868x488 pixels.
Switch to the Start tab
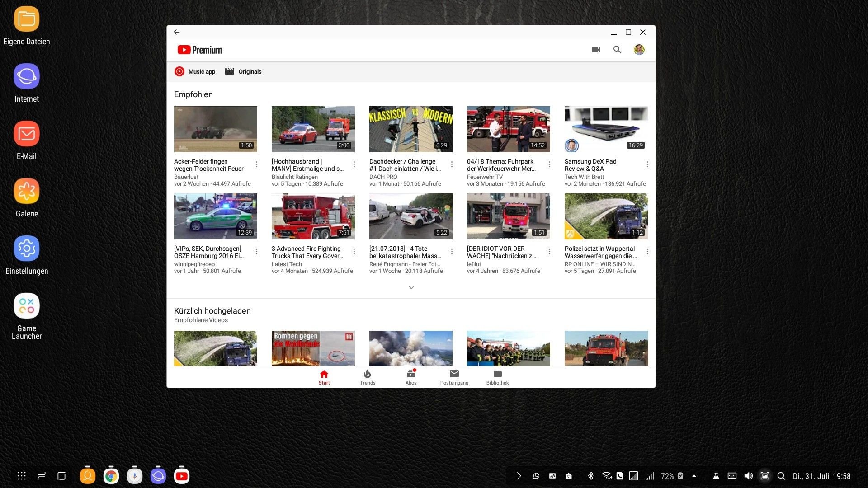(x=324, y=377)
